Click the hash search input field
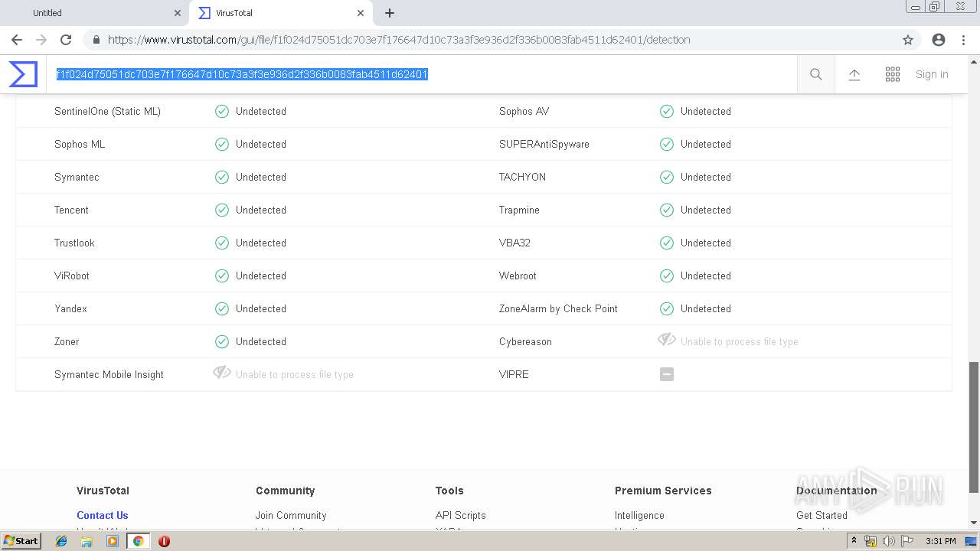Viewport: 980px width, 551px height. pos(421,74)
